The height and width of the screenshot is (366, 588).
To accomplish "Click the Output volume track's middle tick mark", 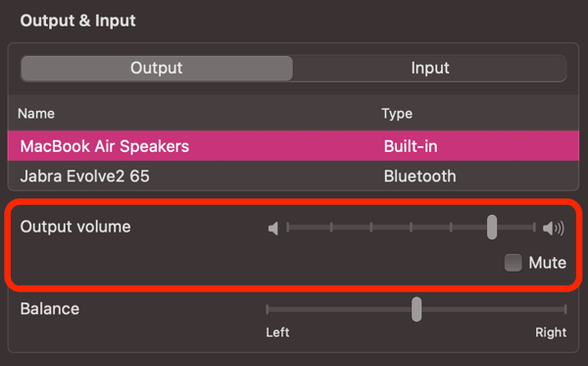I will tap(411, 227).
